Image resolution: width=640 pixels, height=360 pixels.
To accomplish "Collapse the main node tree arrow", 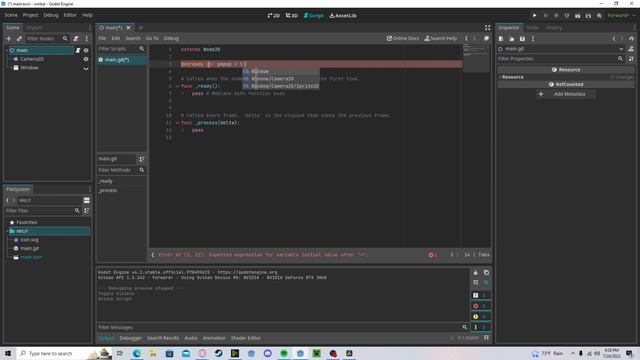I will pyautogui.click(x=7, y=50).
